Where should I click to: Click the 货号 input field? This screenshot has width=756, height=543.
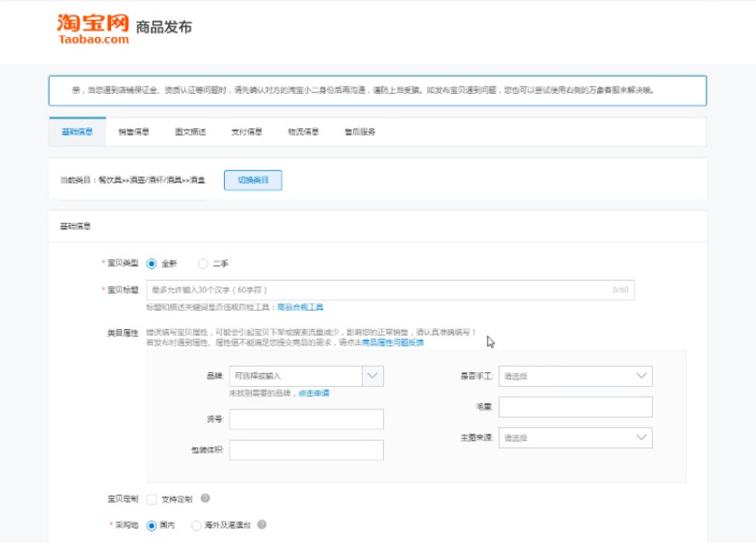306,419
